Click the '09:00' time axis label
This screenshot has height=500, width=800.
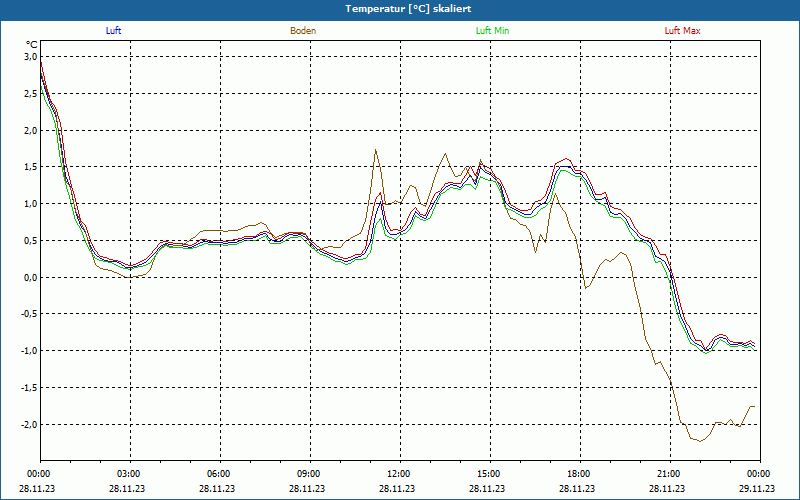310,474
